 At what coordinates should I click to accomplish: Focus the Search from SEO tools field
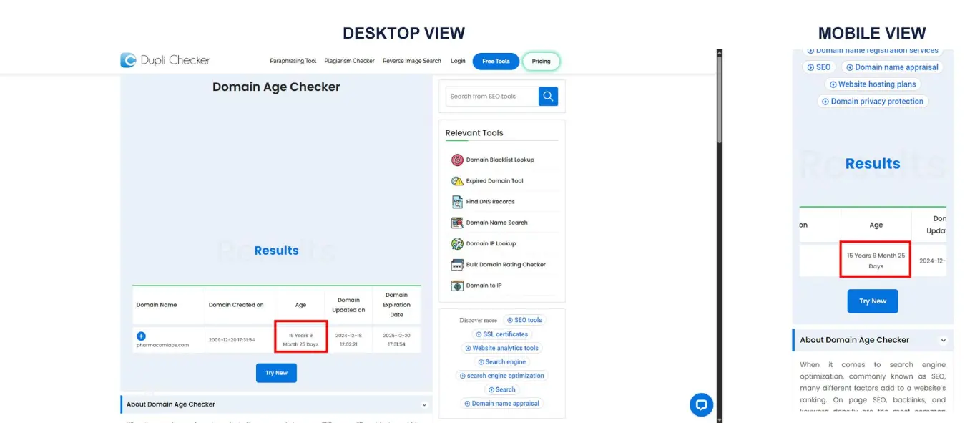(491, 97)
